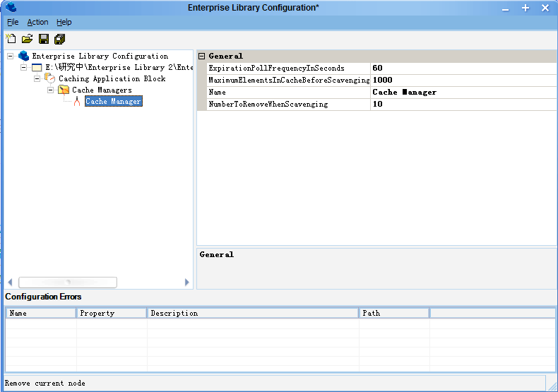558x392 pixels.
Task: Click the Enterprise Library blue cube tree icon
Action: click(24, 56)
